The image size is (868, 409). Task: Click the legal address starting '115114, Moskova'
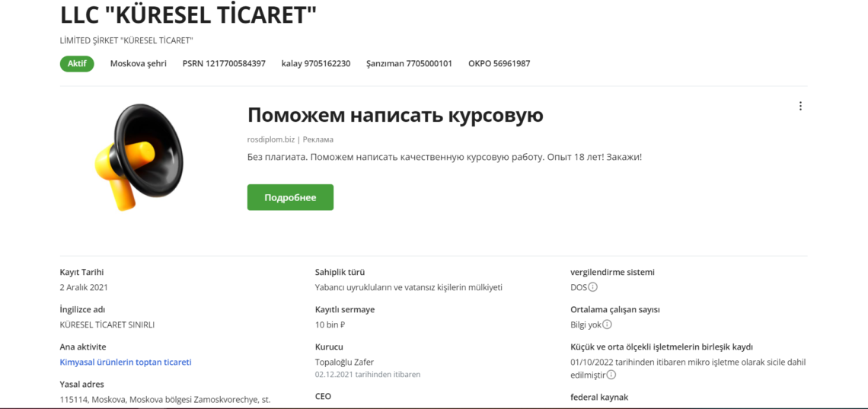point(165,399)
